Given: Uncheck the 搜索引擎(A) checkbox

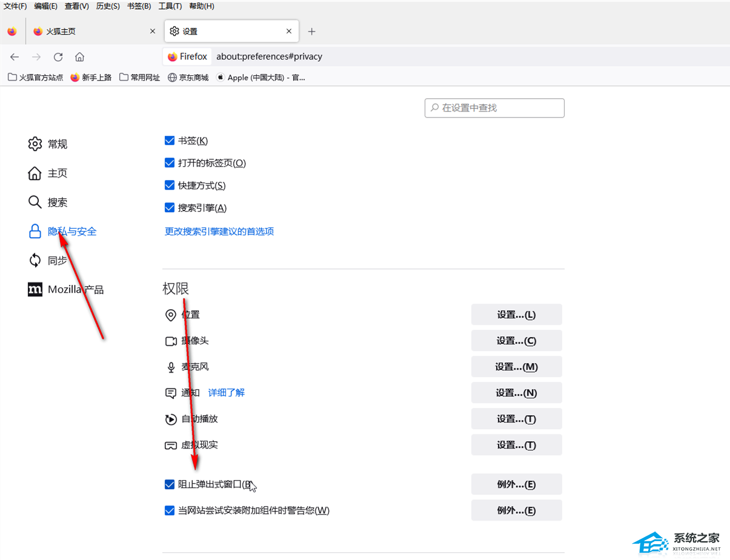Looking at the screenshot, I should [170, 208].
